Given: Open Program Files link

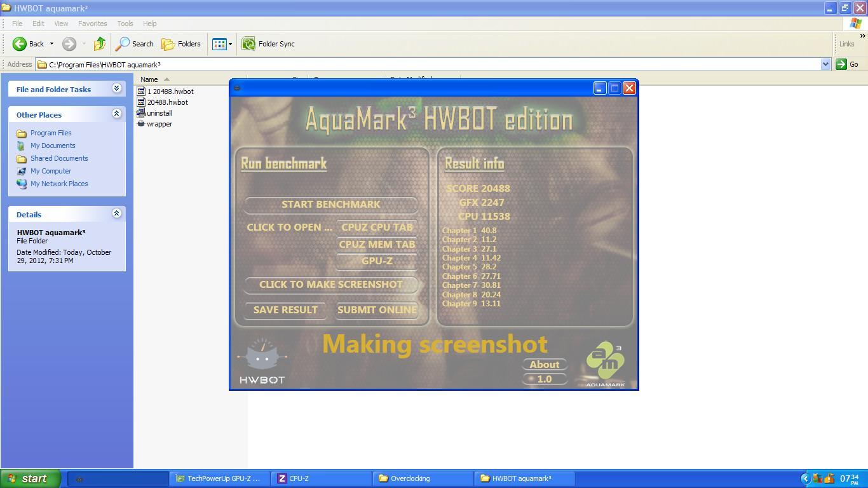Looking at the screenshot, I should point(51,133).
